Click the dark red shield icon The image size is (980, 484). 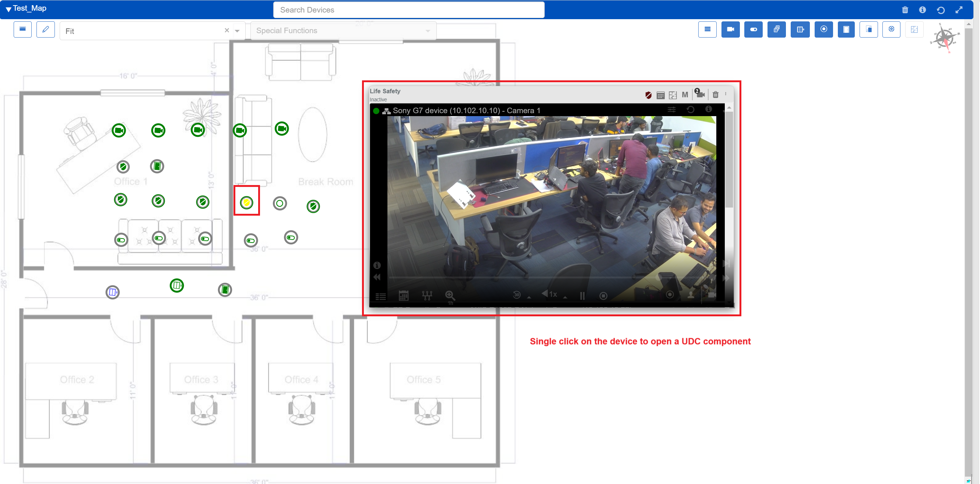[648, 95]
